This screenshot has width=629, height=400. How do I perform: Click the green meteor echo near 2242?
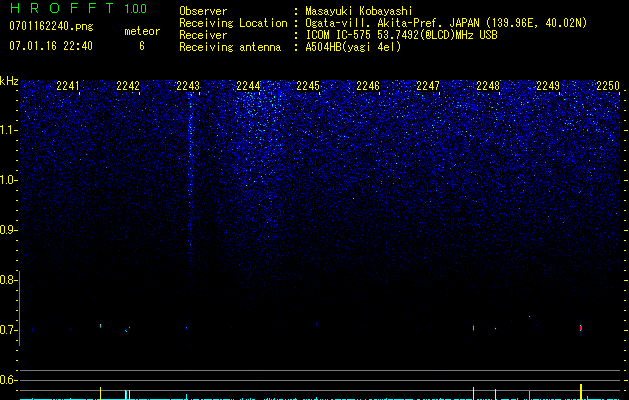[126, 331]
